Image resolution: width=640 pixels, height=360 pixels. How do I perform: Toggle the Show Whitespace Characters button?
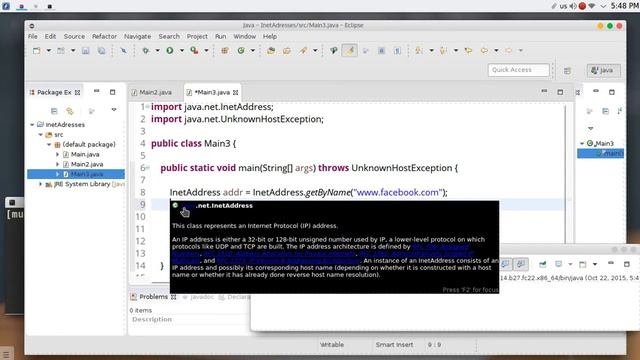pyautogui.click(x=397, y=51)
